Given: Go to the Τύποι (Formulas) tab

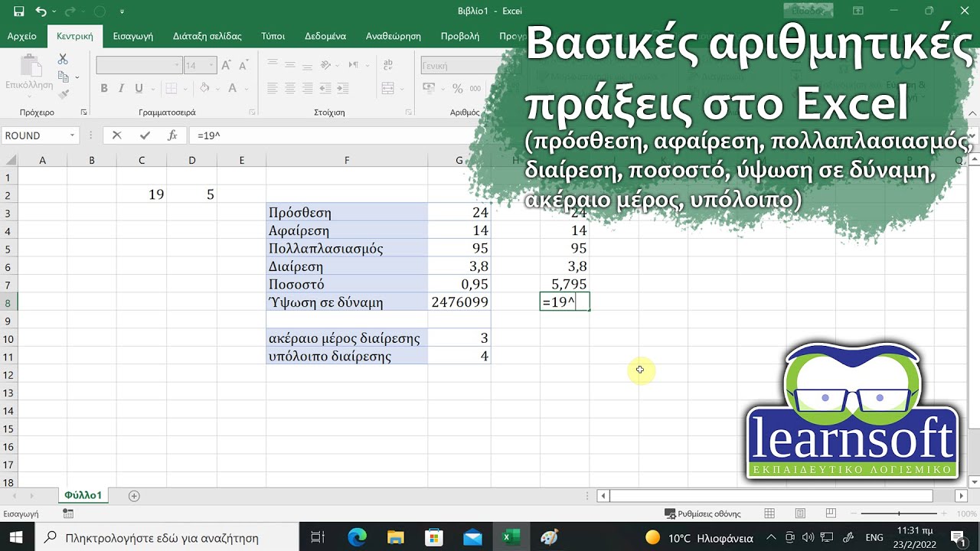Looking at the screenshot, I should pyautogui.click(x=273, y=36).
